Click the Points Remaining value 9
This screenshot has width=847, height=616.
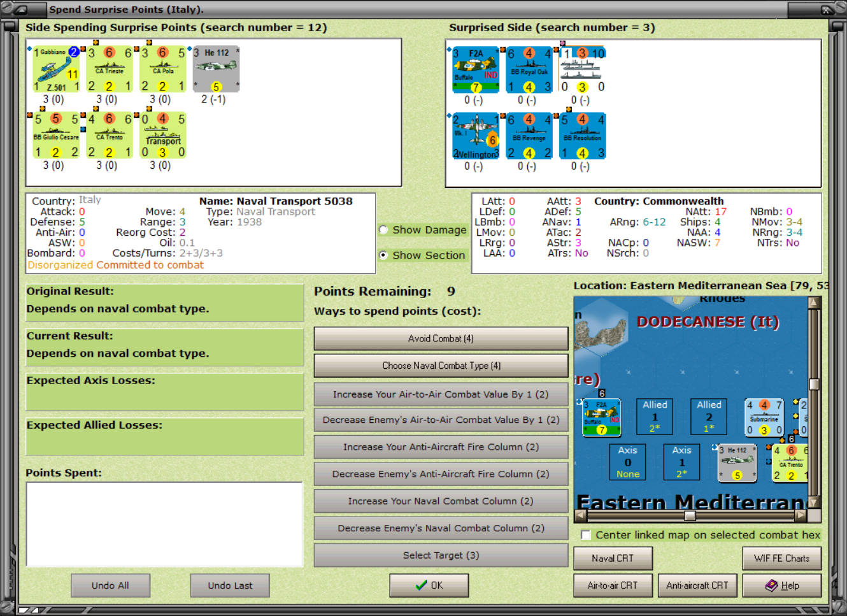(x=451, y=291)
